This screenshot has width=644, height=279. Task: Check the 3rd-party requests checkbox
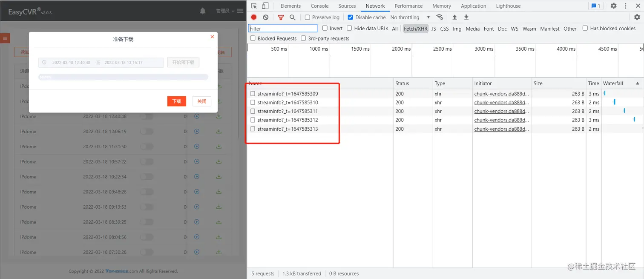[x=303, y=38]
